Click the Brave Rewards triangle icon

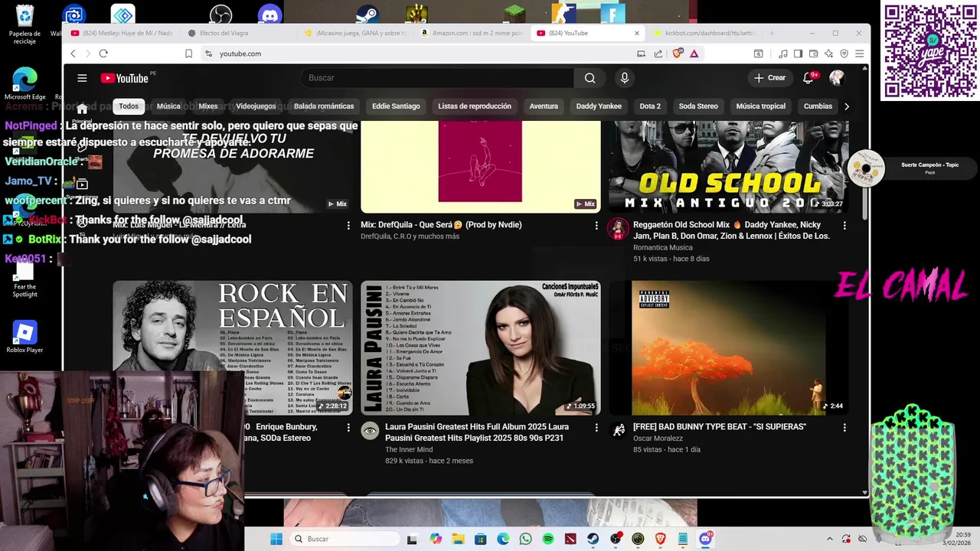click(694, 54)
